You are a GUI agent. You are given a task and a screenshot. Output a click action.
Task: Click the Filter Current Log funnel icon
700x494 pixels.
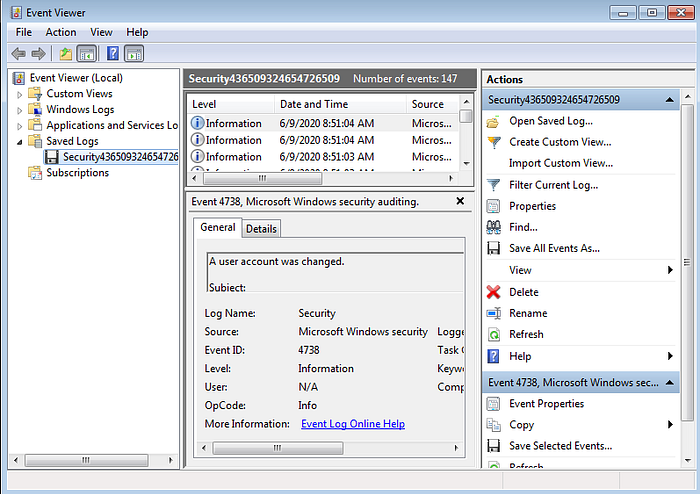pyautogui.click(x=493, y=185)
